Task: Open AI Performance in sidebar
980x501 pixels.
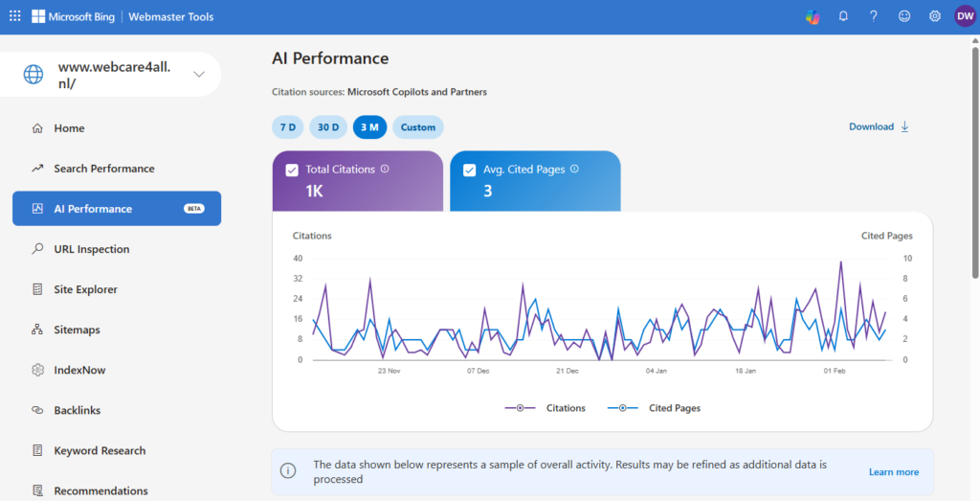Action: (117, 208)
